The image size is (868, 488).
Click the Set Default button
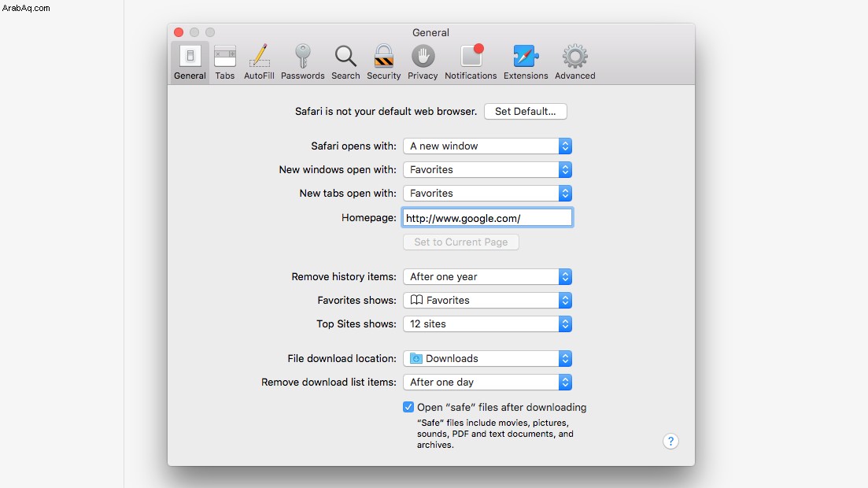coord(526,111)
